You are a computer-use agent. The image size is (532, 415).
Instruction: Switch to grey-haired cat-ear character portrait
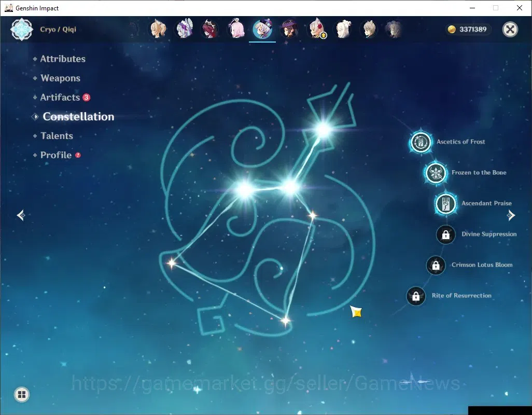[x=369, y=29]
